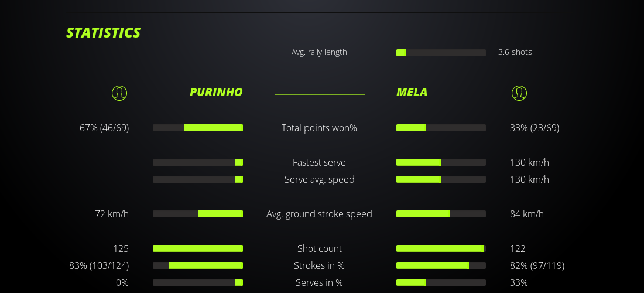Viewport: 644px width, 293px height.
Task: Click the Avg. ground stroke speed label
Action: point(319,214)
